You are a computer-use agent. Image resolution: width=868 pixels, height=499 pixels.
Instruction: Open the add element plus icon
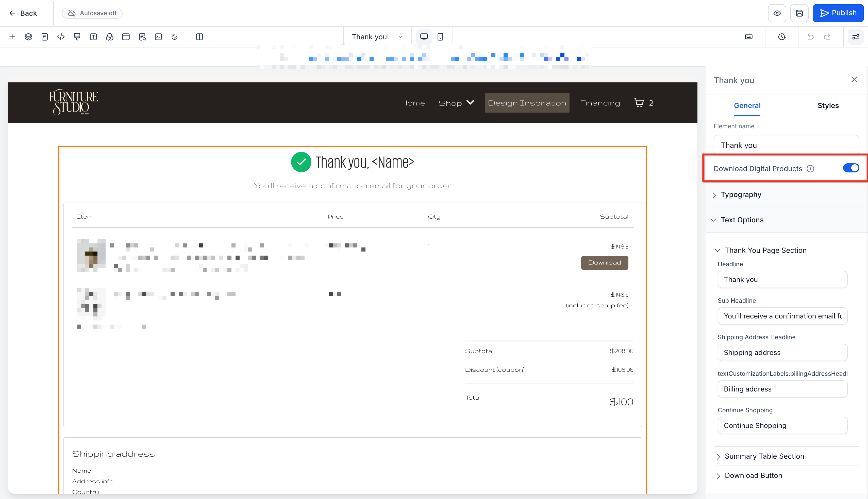(x=12, y=37)
